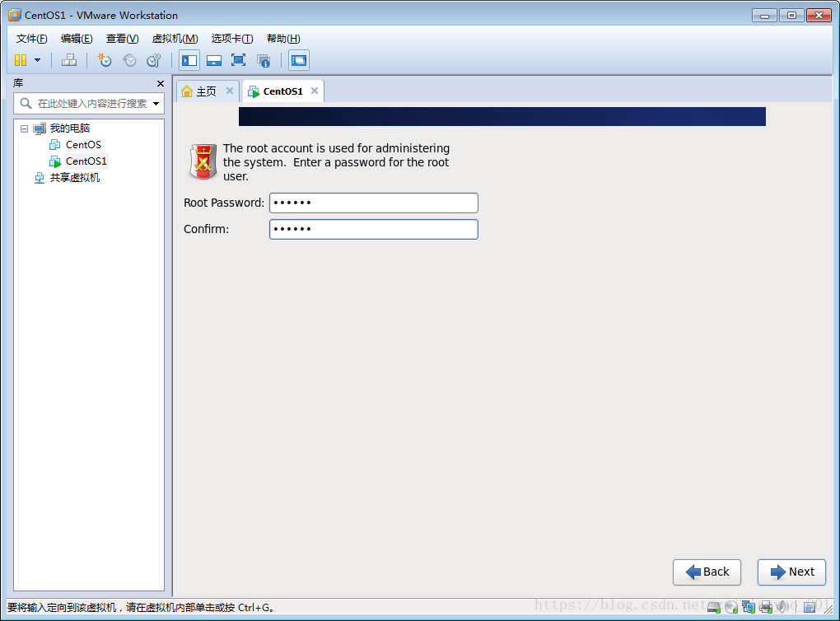Toggle the library sidebar view icon
This screenshot has width=840, height=621.
(189, 61)
